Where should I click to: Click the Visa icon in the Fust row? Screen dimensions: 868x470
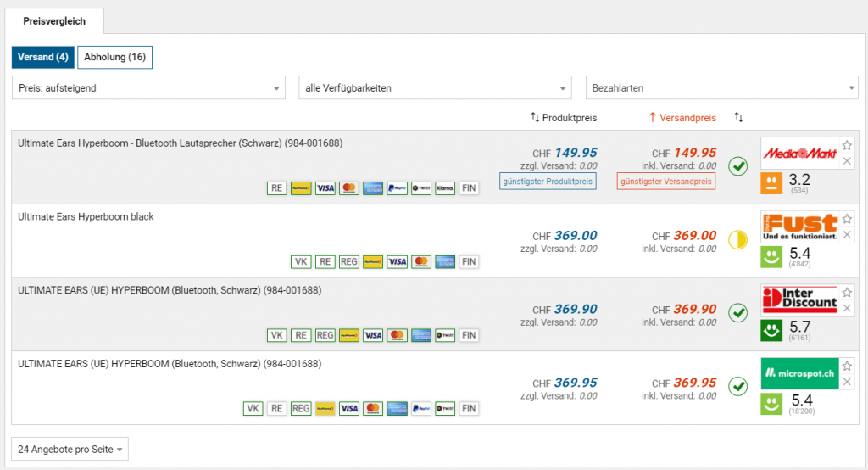397,262
